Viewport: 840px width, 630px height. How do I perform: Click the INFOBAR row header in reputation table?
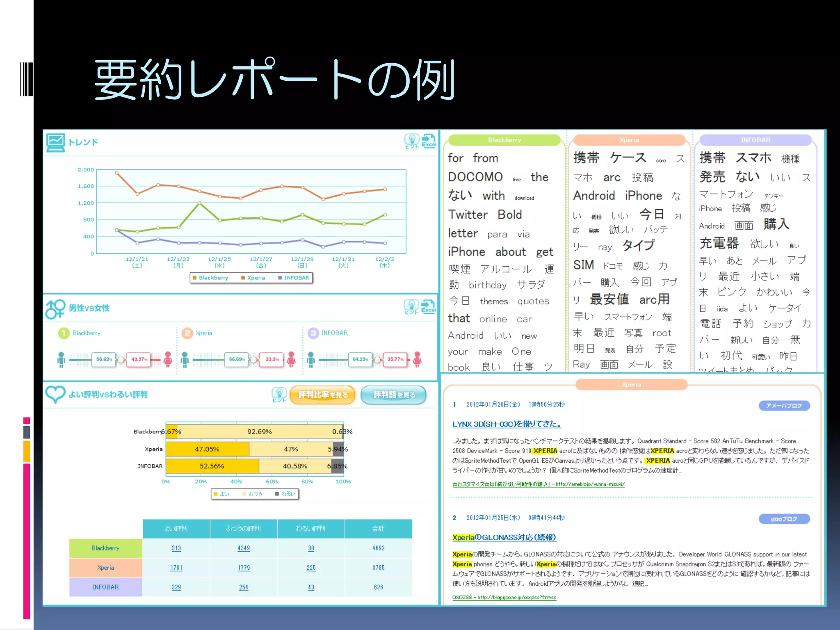[105, 587]
